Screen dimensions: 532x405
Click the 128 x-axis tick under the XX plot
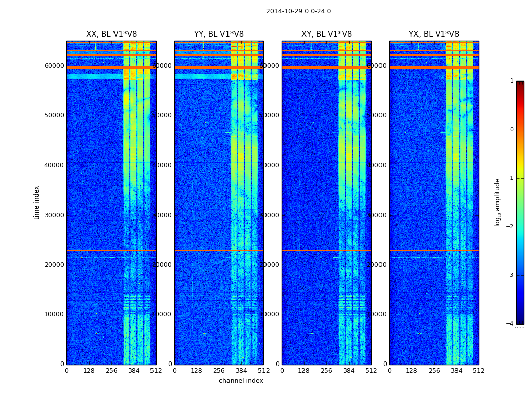pyautogui.click(x=89, y=371)
